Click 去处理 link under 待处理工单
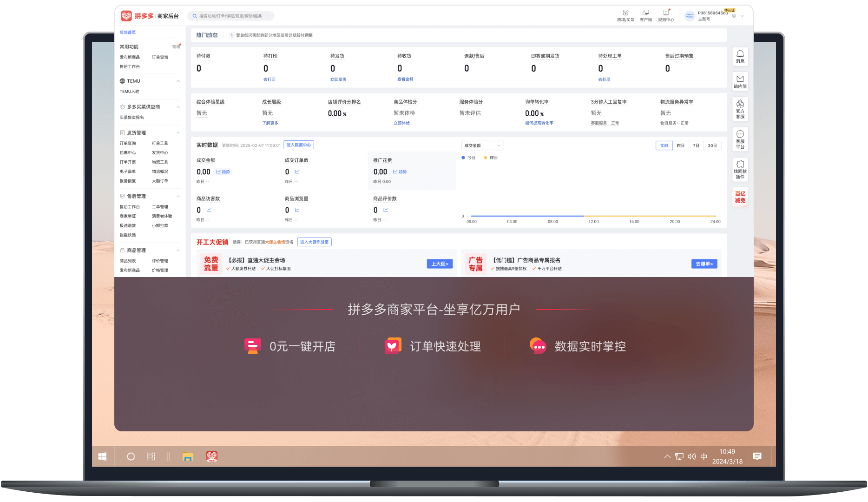The width and height of the screenshot is (868, 502). click(604, 79)
